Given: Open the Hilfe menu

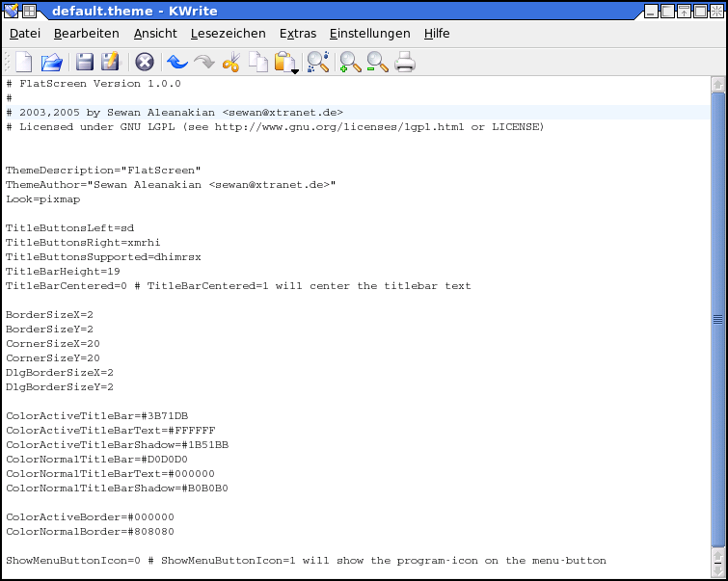Looking at the screenshot, I should point(437,34).
